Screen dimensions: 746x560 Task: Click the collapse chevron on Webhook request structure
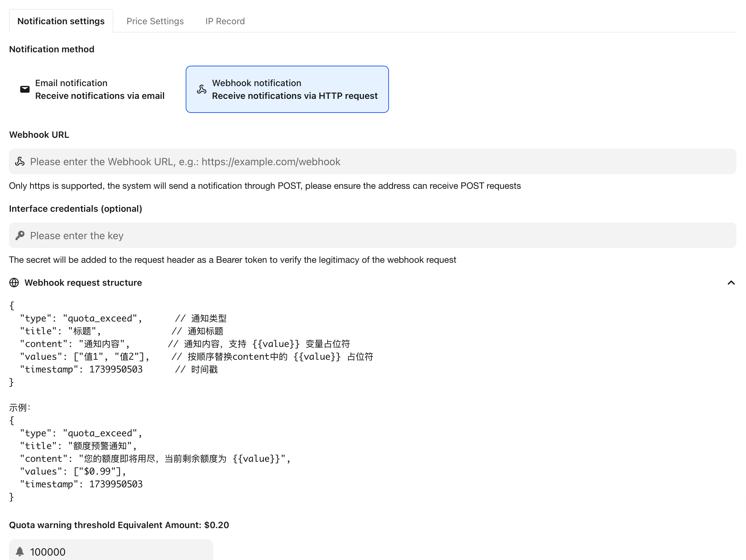pos(731,283)
